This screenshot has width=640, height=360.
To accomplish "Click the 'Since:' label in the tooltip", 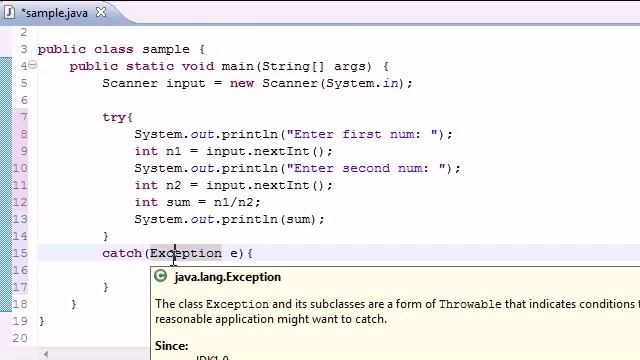I will pos(171,346).
